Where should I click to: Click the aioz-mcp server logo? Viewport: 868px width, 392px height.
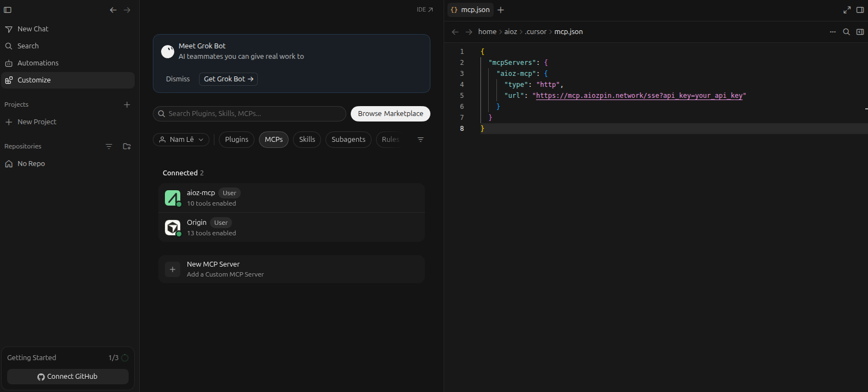(x=173, y=198)
